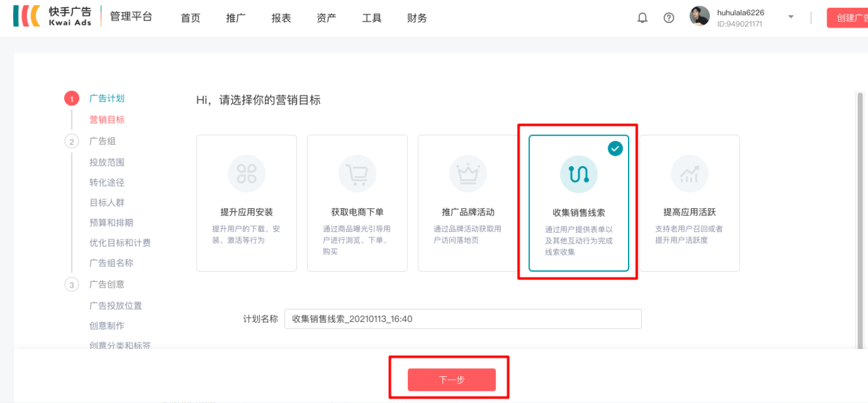The width and height of the screenshot is (868, 403).
Task: Click the help question mark icon
Action: 669,17
